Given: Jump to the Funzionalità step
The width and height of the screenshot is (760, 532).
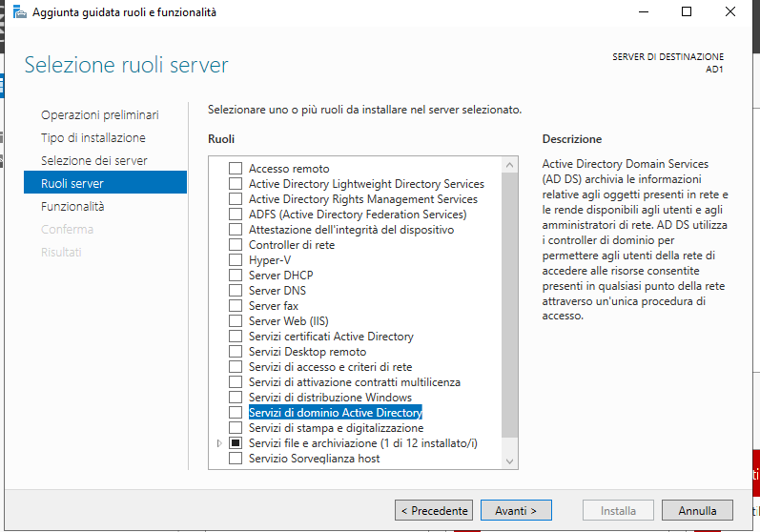Looking at the screenshot, I should pos(72,206).
